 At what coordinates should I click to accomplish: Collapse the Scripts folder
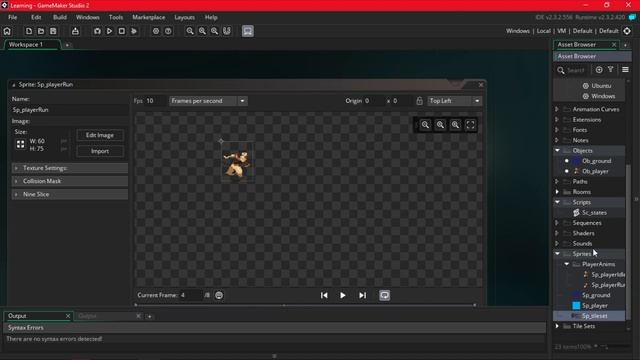[x=557, y=202]
